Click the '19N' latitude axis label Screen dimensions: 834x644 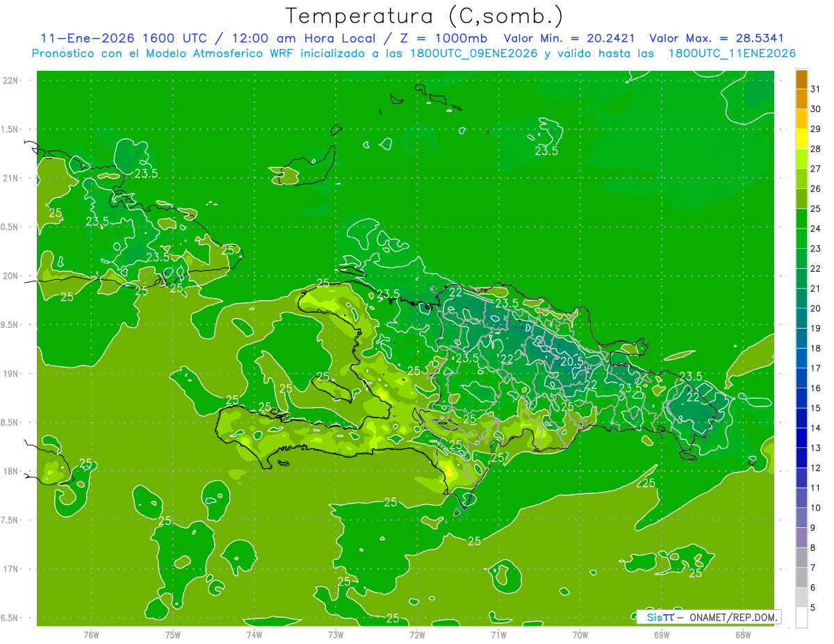click(x=10, y=373)
